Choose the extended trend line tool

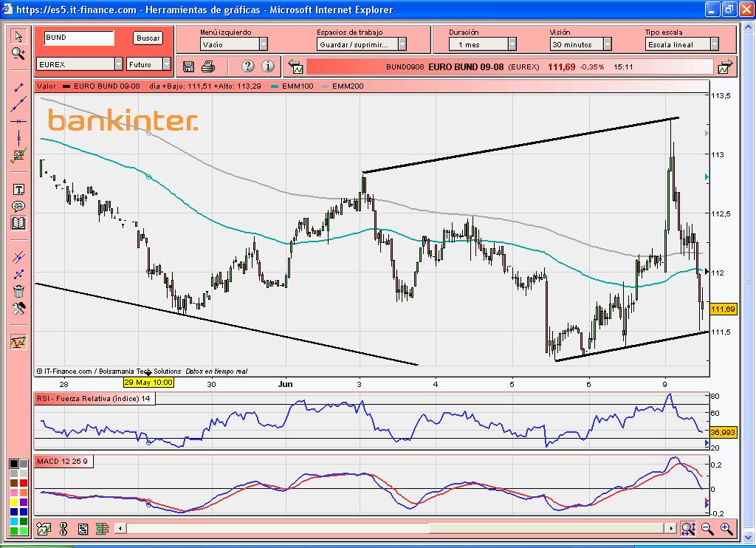[x=18, y=103]
